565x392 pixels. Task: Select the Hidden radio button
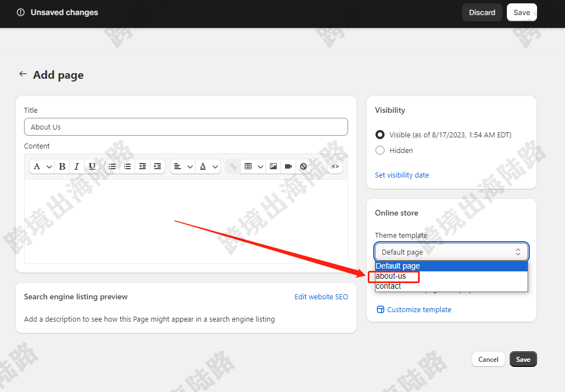[x=380, y=150]
